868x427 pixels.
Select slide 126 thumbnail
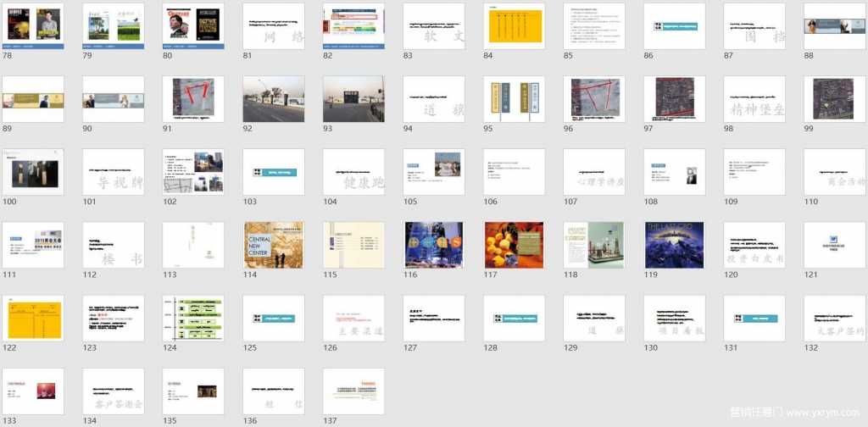pyautogui.click(x=353, y=318)
